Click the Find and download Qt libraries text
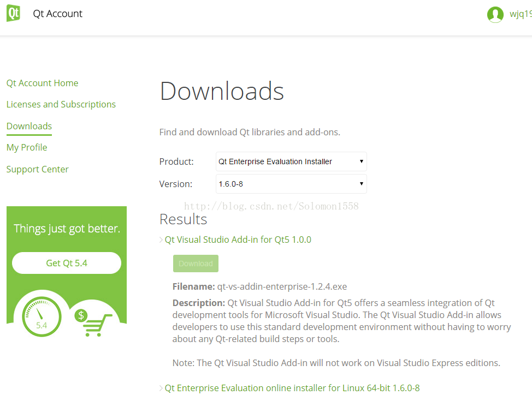This screenshot has width=532, height=401. click(250, 132)
